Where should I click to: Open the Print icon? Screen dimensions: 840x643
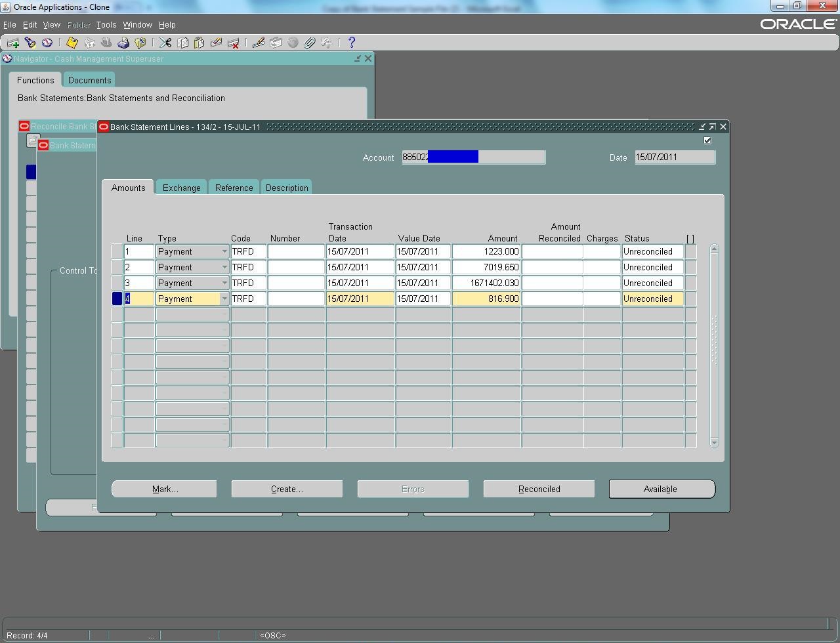(x=123, y=43)
